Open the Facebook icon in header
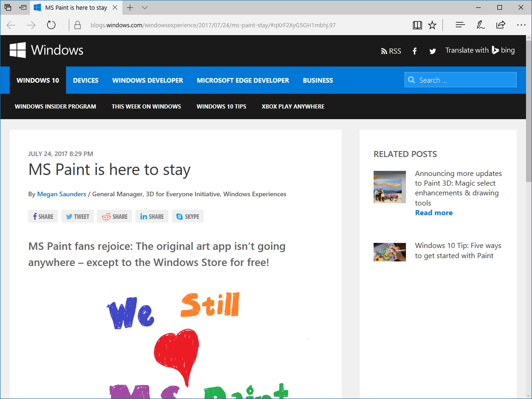The image size is (532, 399). tap(415, 51)
